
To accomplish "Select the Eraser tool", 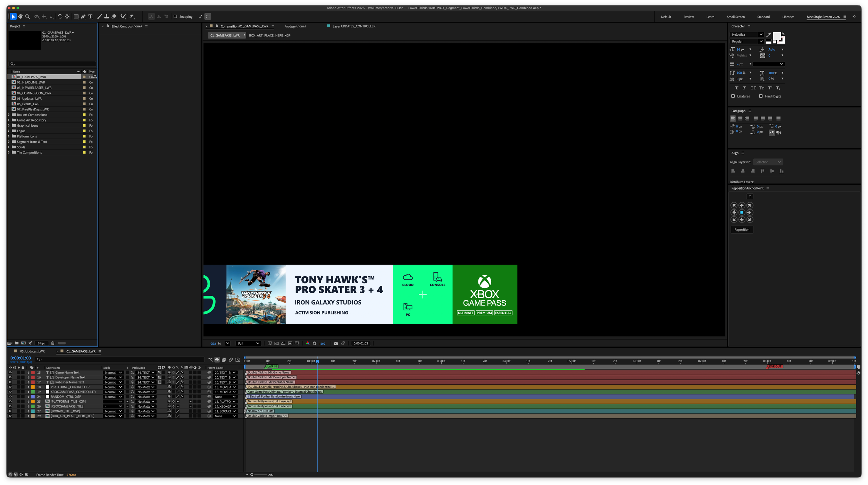I will coord(114,16).
